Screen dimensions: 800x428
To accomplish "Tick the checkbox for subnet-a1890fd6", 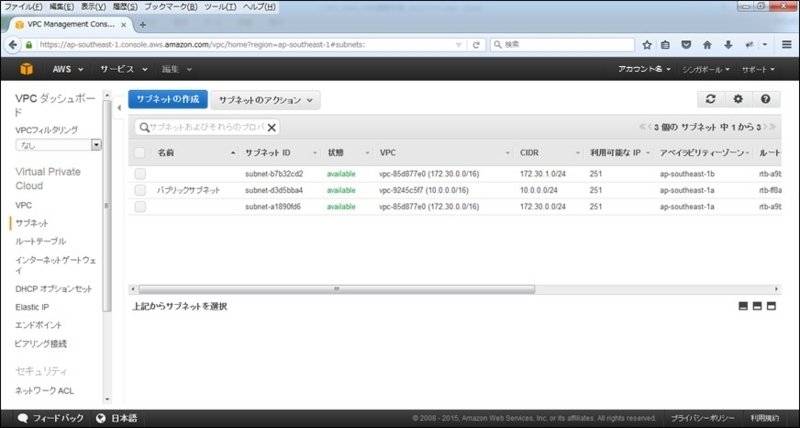I will pos(140,206).
